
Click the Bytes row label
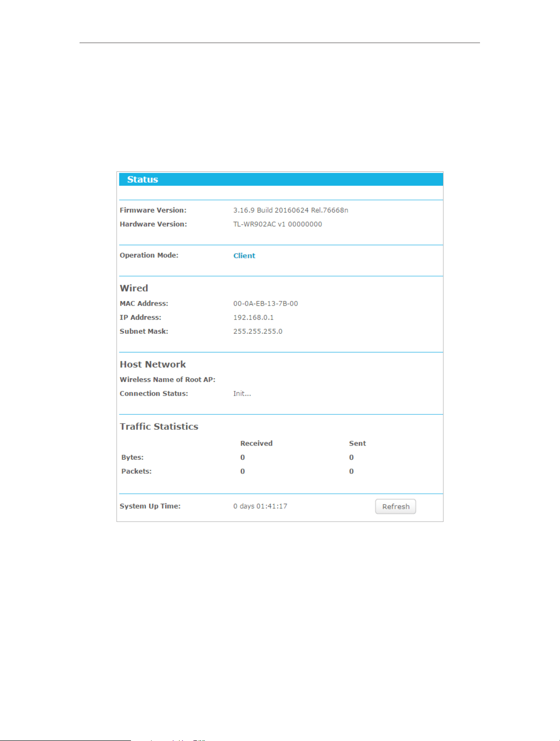point(132,457)
